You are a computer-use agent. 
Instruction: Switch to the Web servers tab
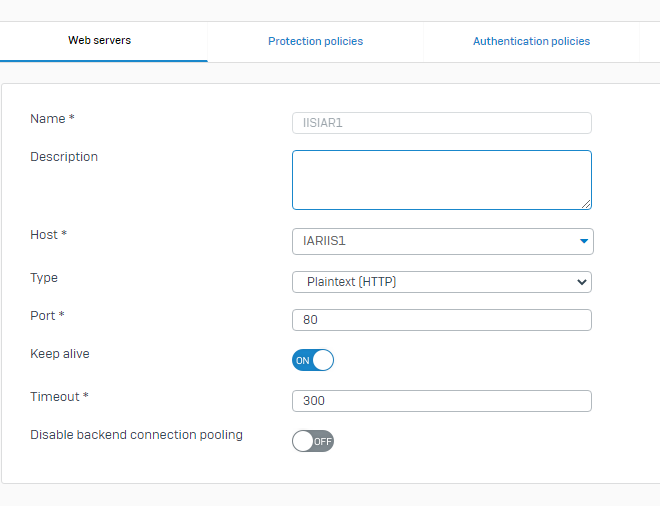point(100,40)
